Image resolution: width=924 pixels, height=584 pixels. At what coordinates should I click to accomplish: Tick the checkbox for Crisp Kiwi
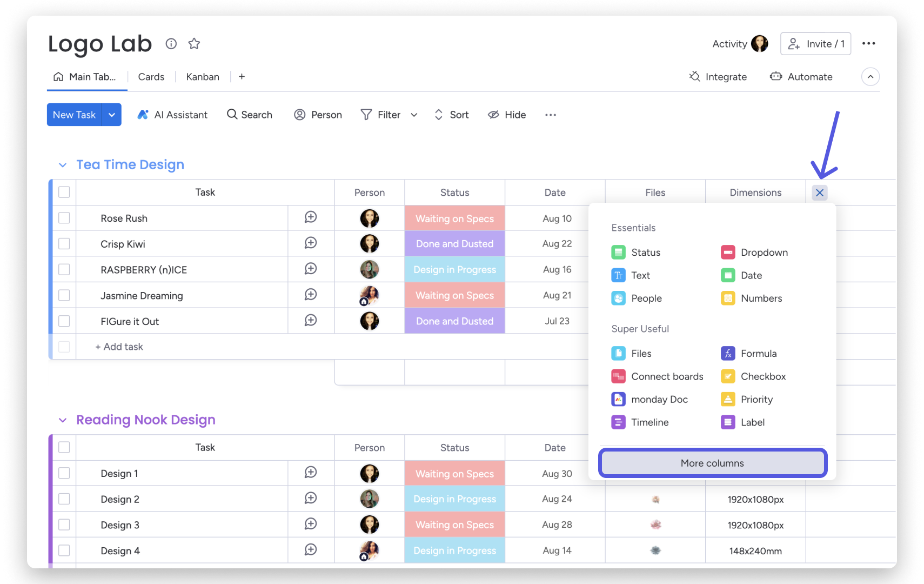[x=64, y=244]
